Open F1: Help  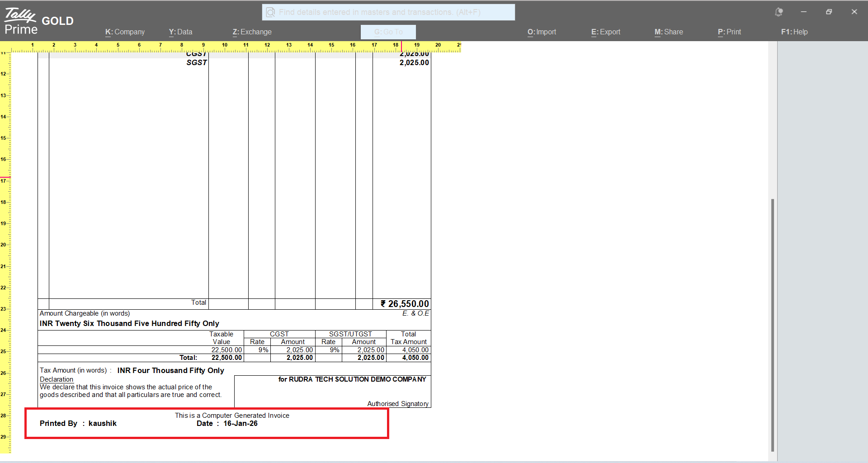[794, 32]
